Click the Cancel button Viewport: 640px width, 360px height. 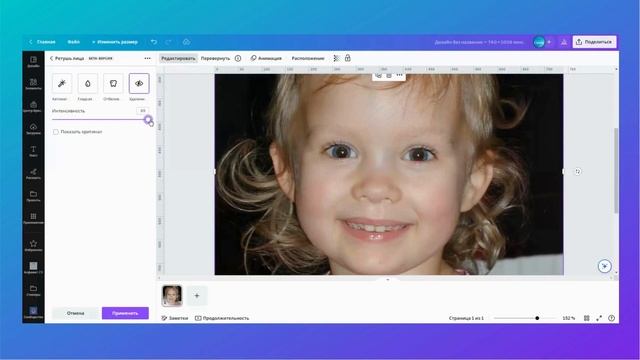click(x=76, y=313)
